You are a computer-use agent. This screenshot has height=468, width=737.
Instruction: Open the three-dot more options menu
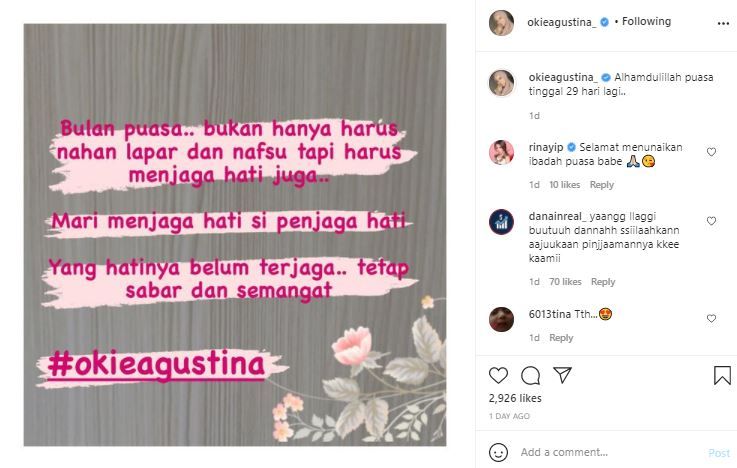point(723,23)
